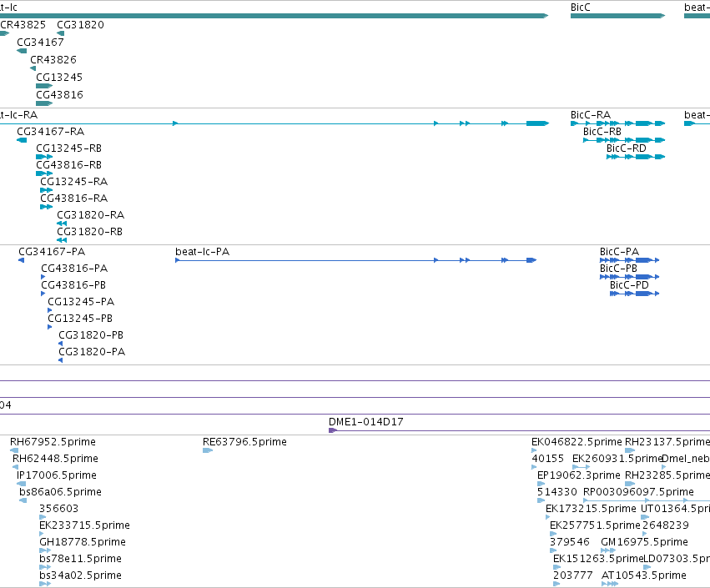Viewport: 710px width, 588px height.
Task: Select the EP19062.3prime EST label
Action: pos(579,475)
